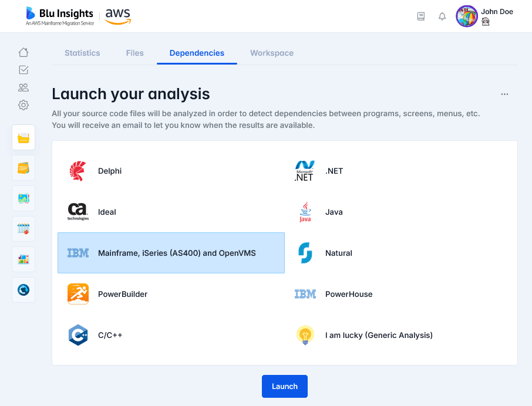Click the Delphi helmet logo
532x406 pixels.
click(78, 171)
